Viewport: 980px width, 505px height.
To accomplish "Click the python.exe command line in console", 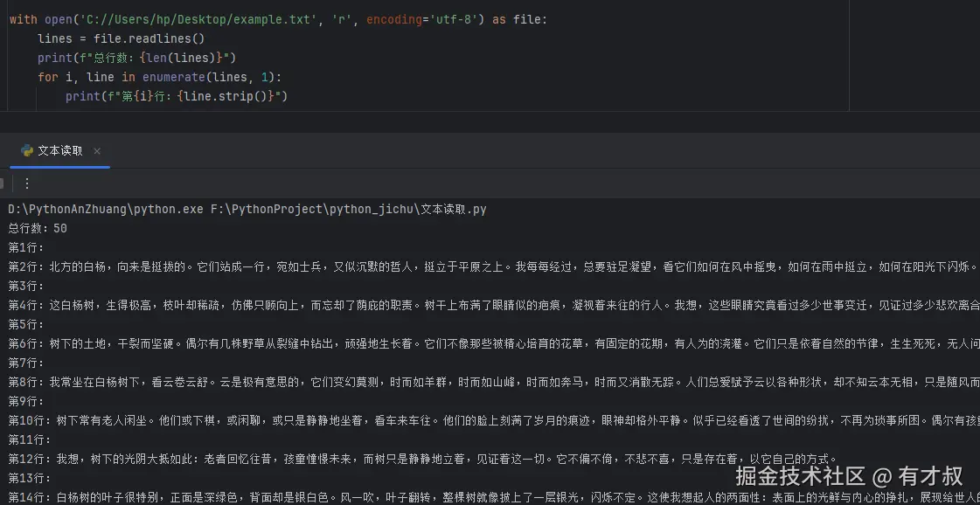I will 247,210.
